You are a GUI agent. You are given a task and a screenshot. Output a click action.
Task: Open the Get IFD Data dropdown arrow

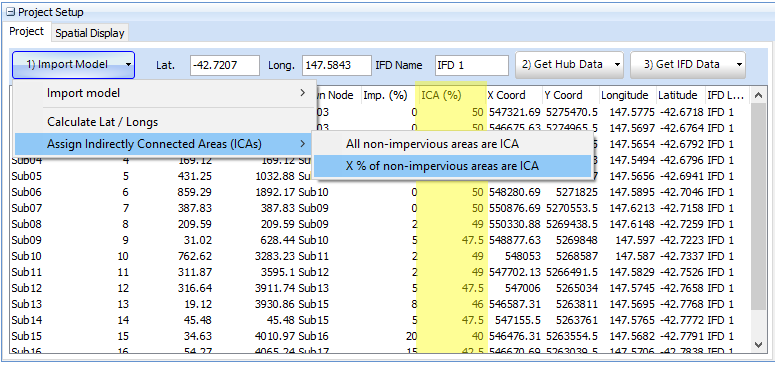(x=739, y=65)
